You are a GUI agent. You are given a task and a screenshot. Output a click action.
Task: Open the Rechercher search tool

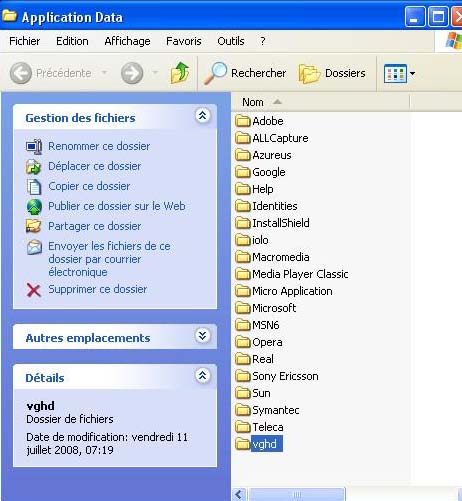click(x=245, y=73)
